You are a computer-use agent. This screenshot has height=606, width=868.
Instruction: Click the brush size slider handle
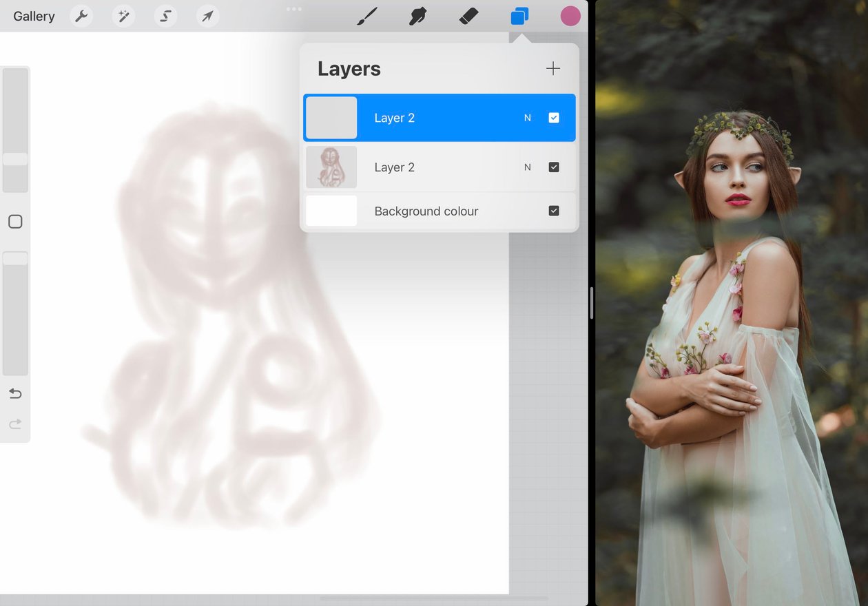(x=15, y=159)
